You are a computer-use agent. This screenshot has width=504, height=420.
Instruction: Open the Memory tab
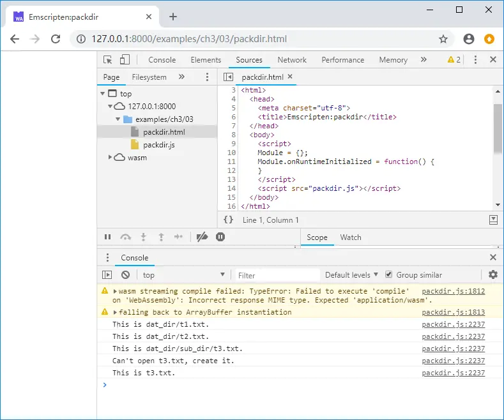(x=393, y=60)
